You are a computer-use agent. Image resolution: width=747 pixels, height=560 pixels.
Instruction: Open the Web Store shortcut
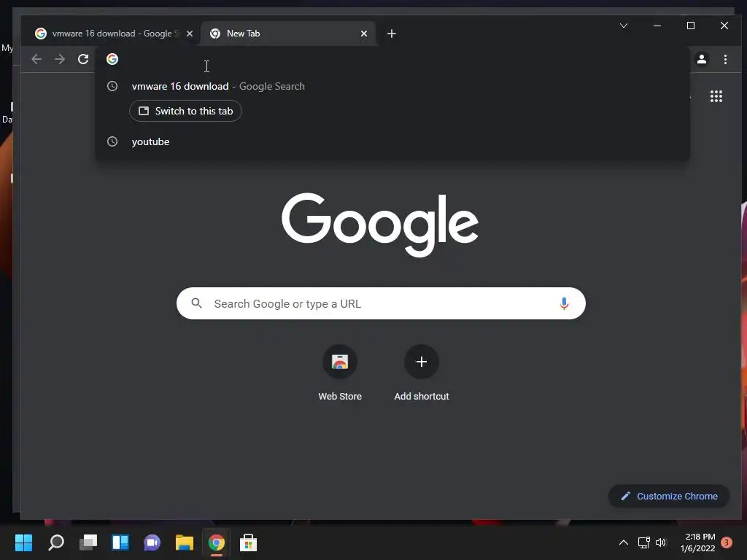click(x=340, y=373)
